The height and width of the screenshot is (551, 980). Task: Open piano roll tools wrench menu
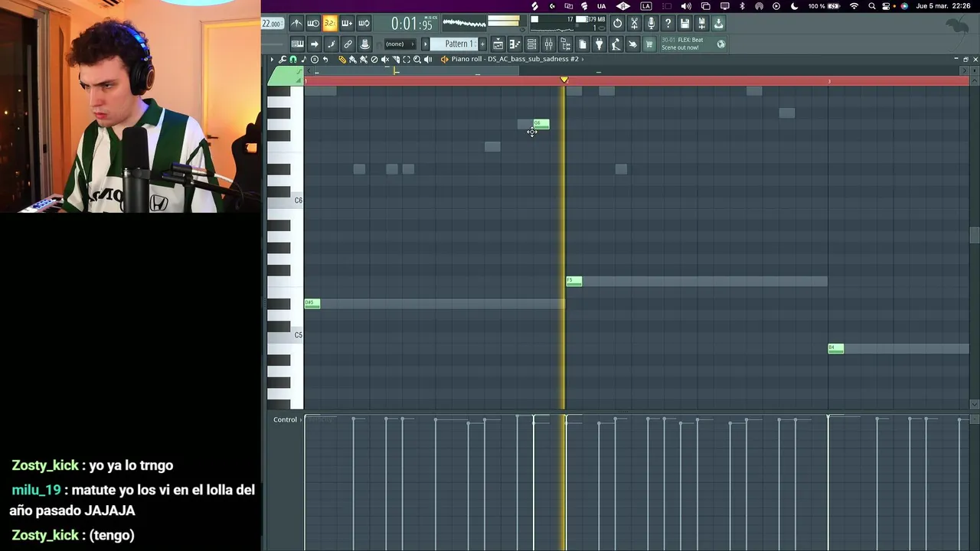point(283,59)
